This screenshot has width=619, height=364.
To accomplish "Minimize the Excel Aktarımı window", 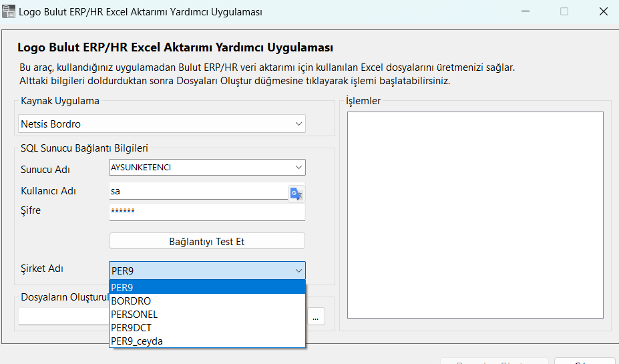I will tap(526, 12).
